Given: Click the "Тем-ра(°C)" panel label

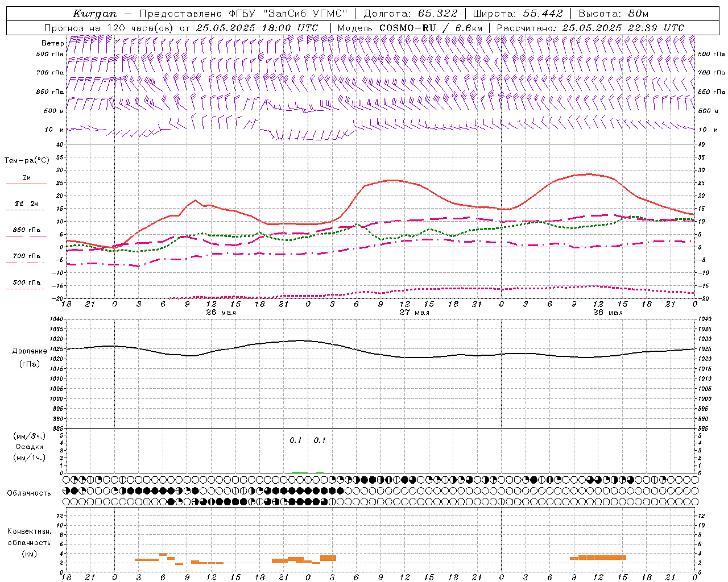Looking at the screenshot, I should tap(27, 160).
